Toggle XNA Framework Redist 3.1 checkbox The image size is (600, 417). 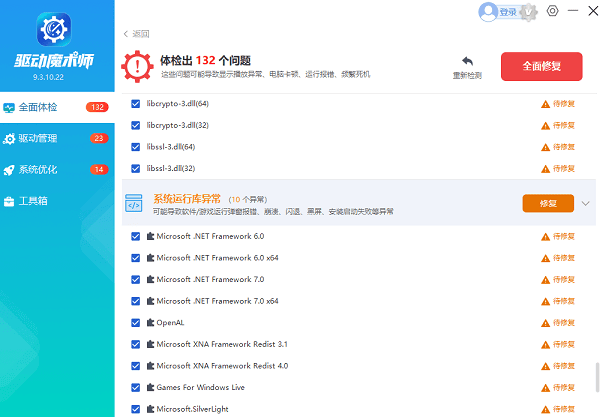tap(135, 344)
